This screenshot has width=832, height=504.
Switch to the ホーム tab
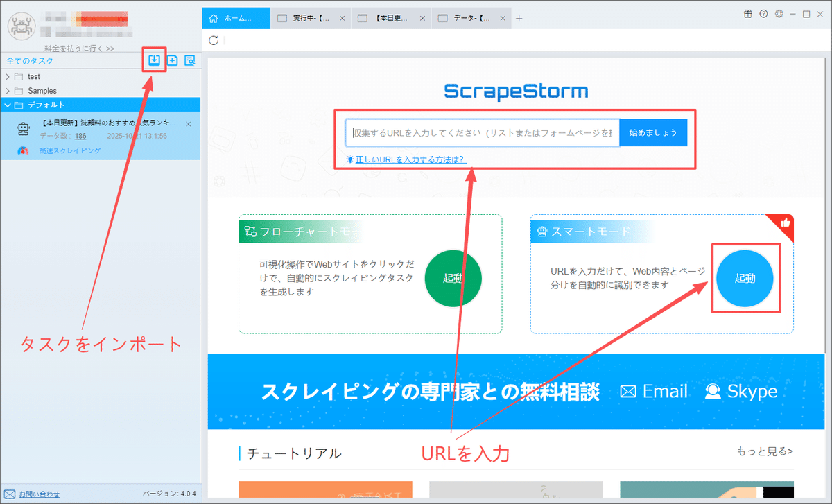(236, 18)
